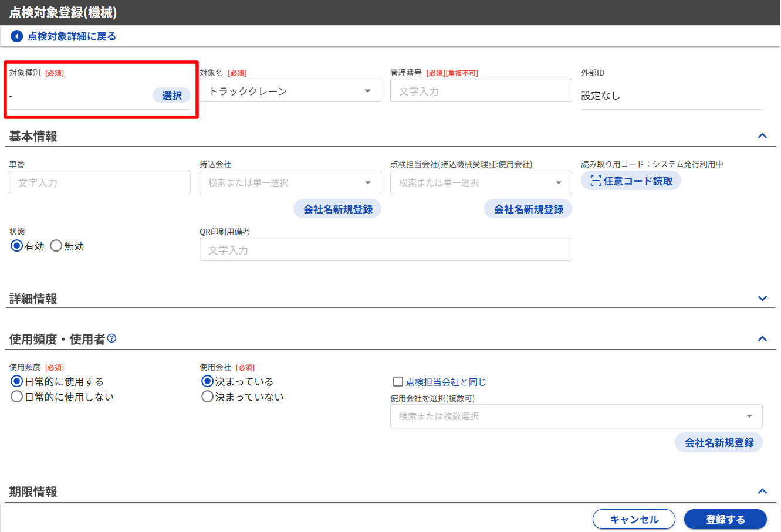This screenshot has width=781, height=532.
Task: Click the 期限情報 section heading
Action: [33, 492]
